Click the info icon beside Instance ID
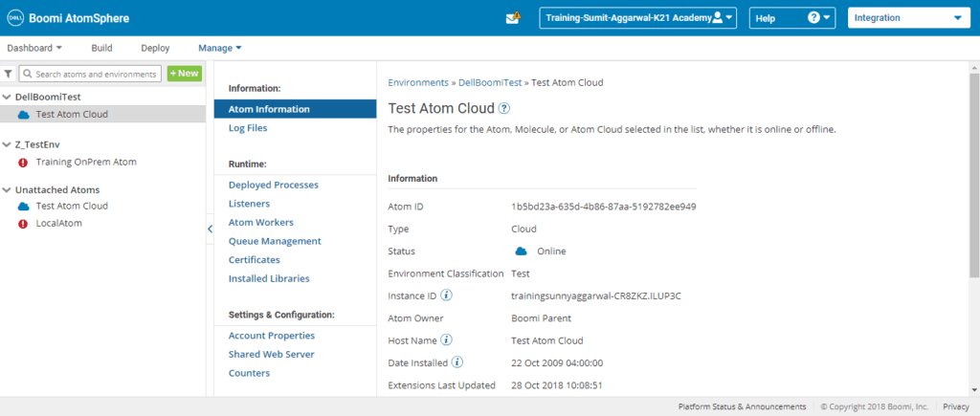Viewport: 980px width, 416px height. pos(447,295)
